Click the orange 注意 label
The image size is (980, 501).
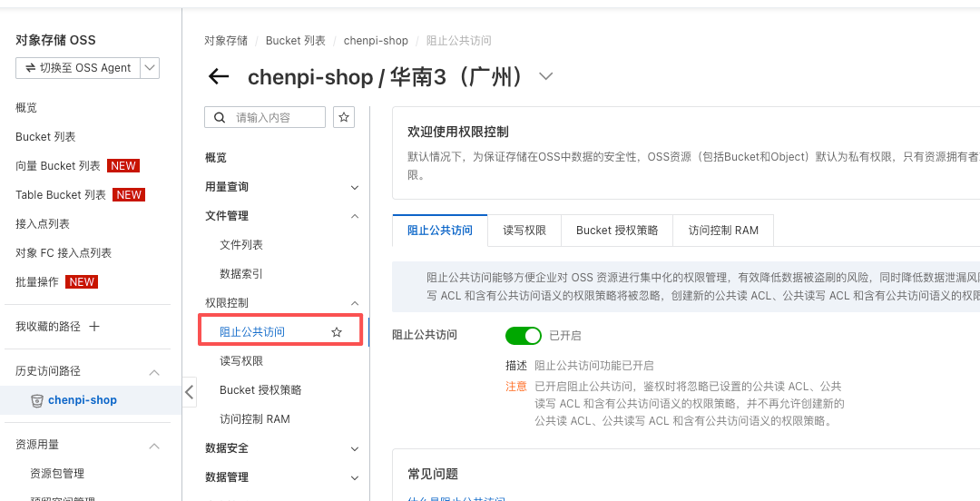coord(516,386)
